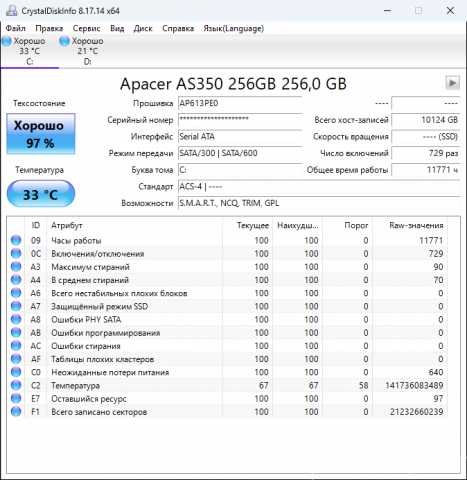Click status icon of Всего записано секторов
Image resolution: width=467 pixels, height=480 pixels.
pyautogui.click(x=16, y=412)
